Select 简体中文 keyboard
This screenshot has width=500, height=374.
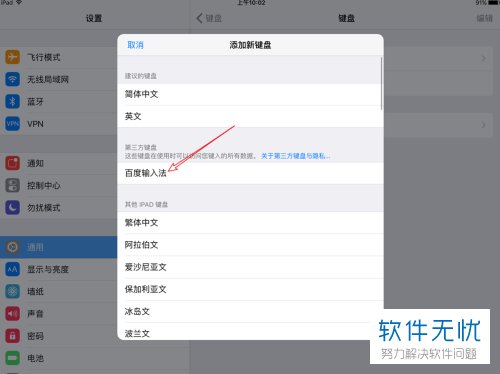tap(250, 94)
